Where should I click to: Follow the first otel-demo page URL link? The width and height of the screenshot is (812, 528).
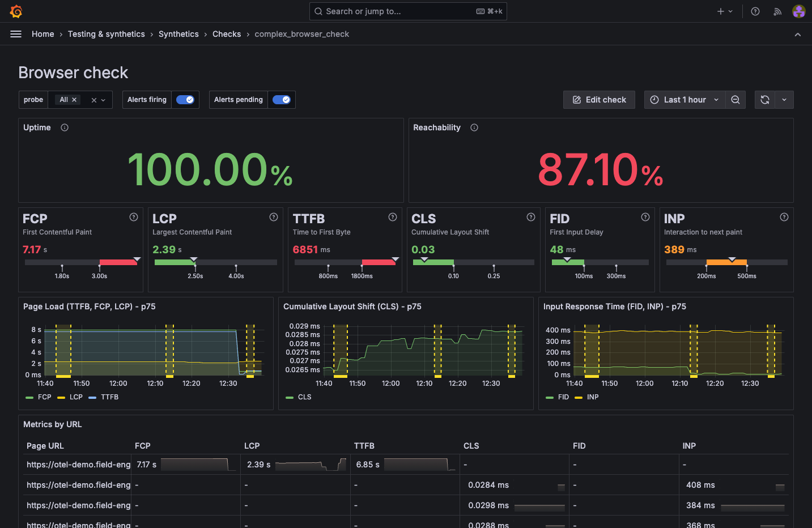click(78, 464)
